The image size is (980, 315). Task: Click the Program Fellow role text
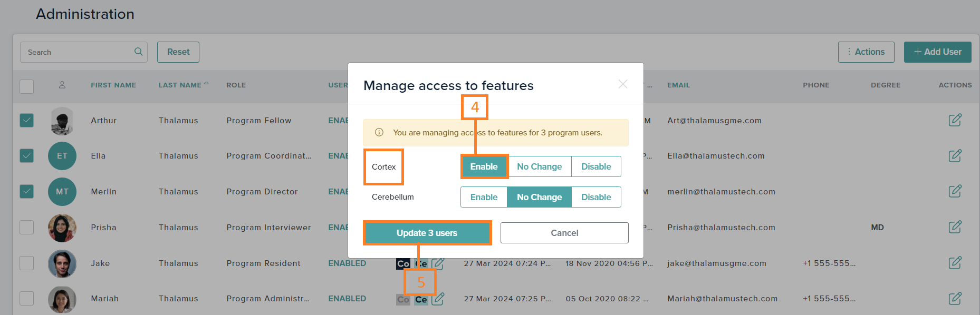click(x=259, y=121)
